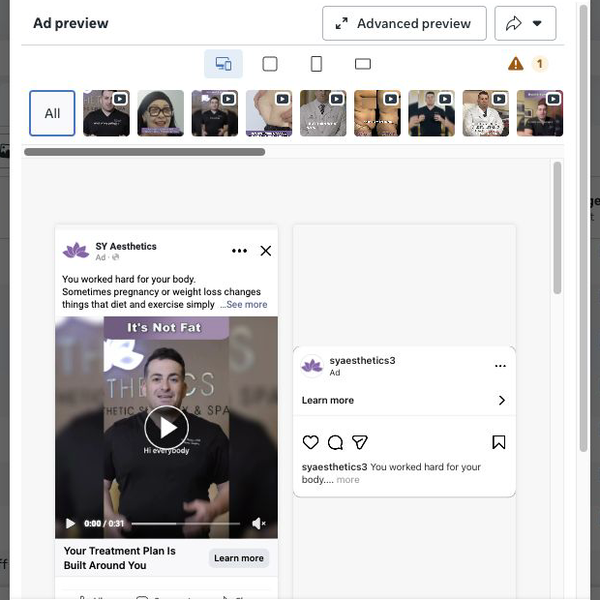Screen dimensions: 600x600
Task: Click the outer panel vertical scrollbar
Action: point(583,228)
